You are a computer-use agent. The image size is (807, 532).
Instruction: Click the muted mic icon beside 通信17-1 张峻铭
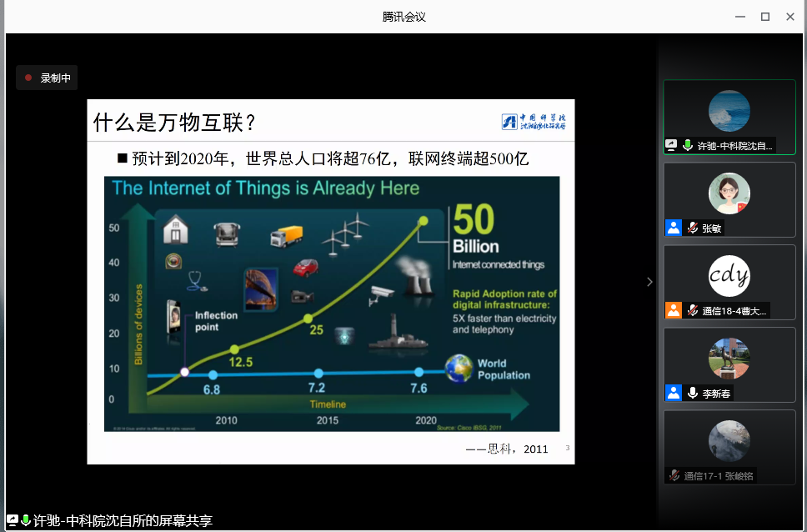(674, 475)
